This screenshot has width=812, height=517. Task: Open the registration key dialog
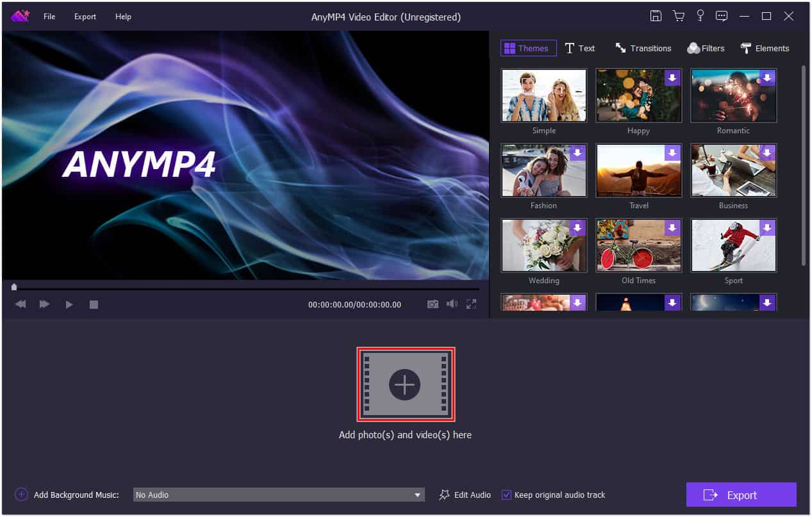700,15
